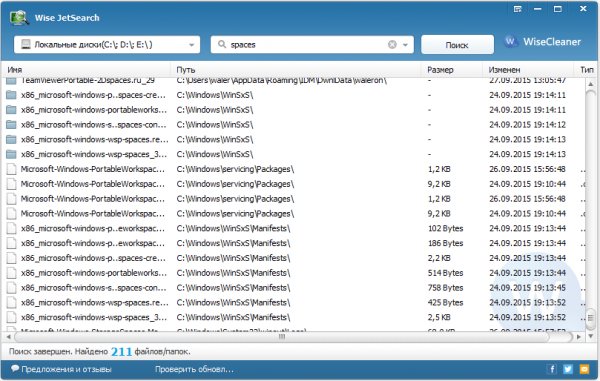Screen dimensions: 600x381
Task: Click the file icon of the 102 Bytes row
Action: 11,228
